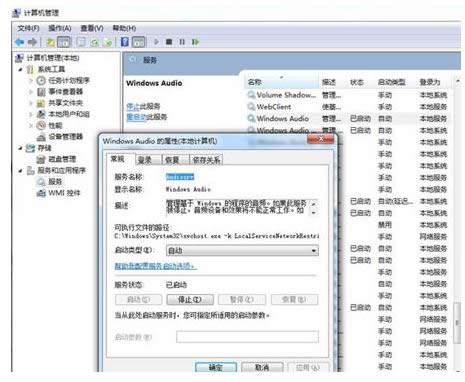The width and height of the screenshot is (465, 382).
Task: Click the description box scroll-down arrow
Action: tap(314, 212)
